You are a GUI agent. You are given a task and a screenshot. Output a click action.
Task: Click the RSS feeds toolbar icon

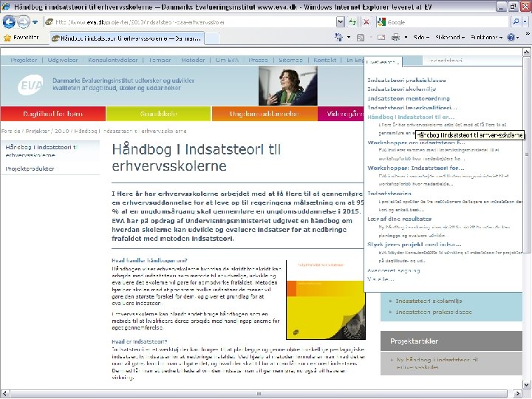point(361,38)
